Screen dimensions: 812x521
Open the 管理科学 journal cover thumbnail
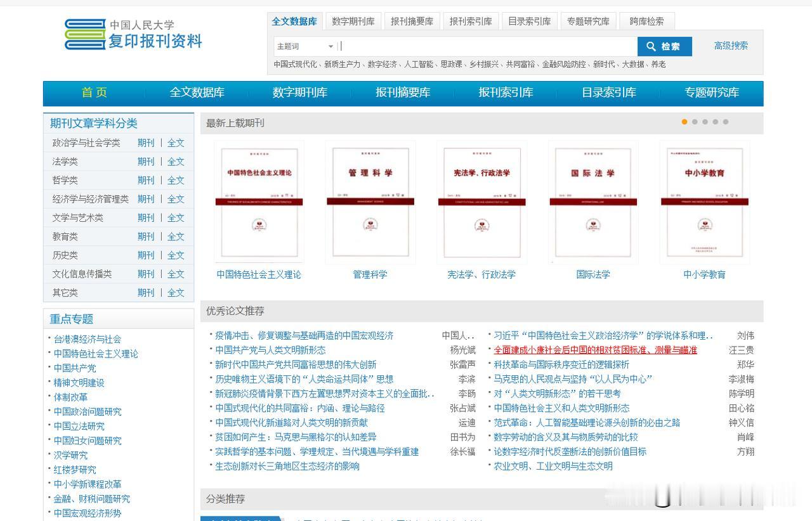click(370, 202)
